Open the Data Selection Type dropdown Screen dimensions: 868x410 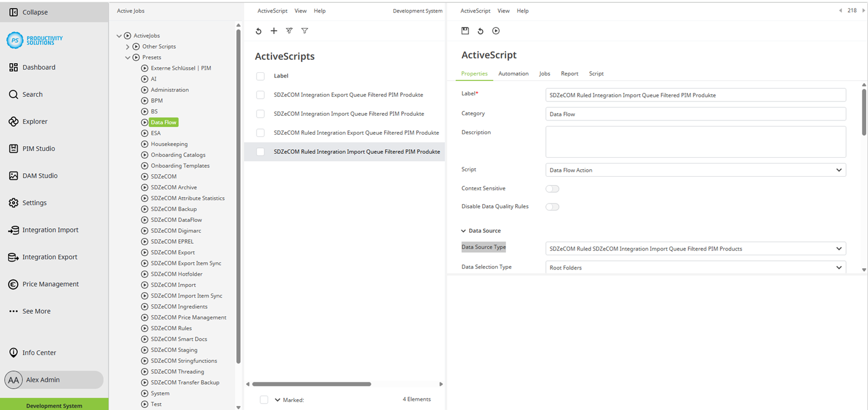tap(695, 267)
